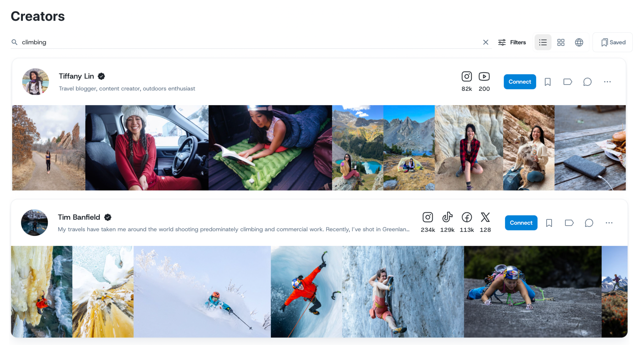644x345 pixels.
Task: Open Tiffany Lin's more options menu
Action: [x=607, y=82]
